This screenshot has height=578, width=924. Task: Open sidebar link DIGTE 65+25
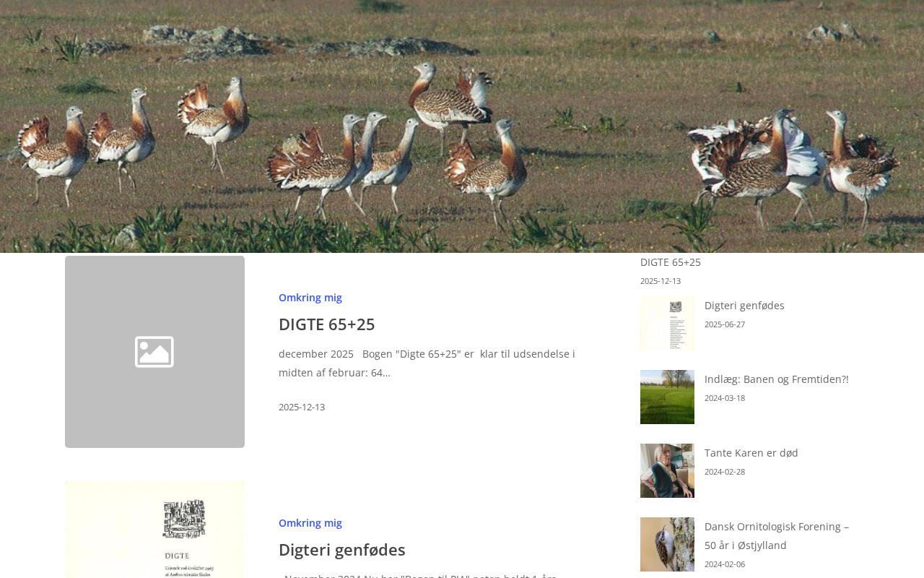[671, 262]
